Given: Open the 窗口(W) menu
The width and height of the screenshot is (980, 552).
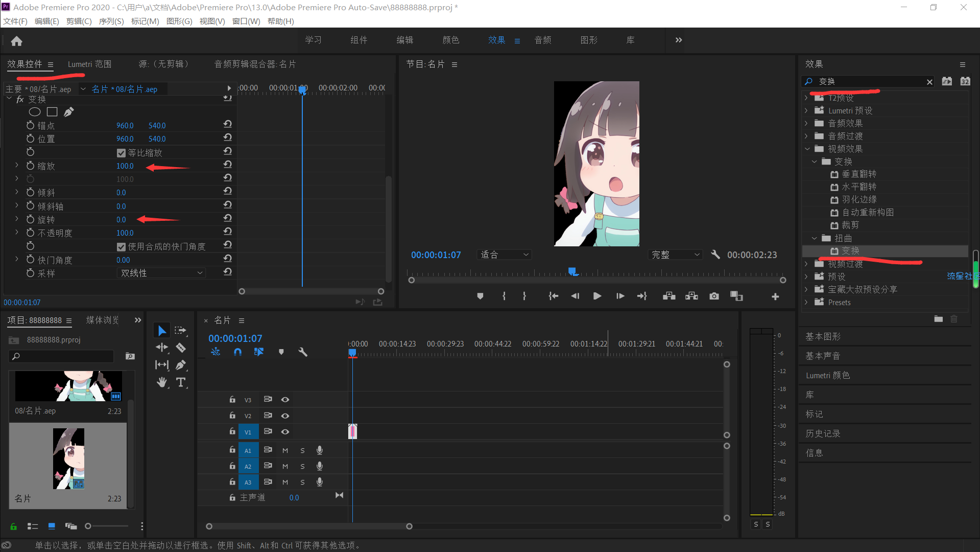Looking at the screenshot, I should click(x=246, y=21).
